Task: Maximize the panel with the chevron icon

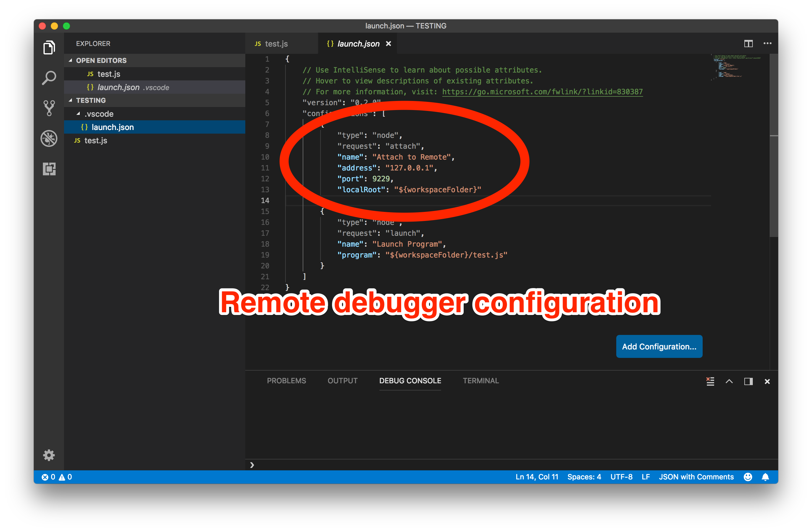Action: click(730, 381)
